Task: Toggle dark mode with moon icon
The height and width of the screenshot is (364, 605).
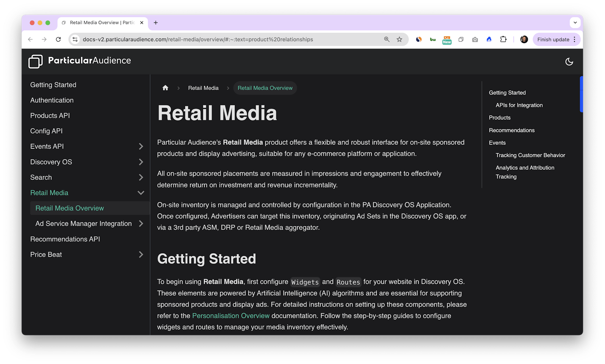Action: [x=569, y=62]
